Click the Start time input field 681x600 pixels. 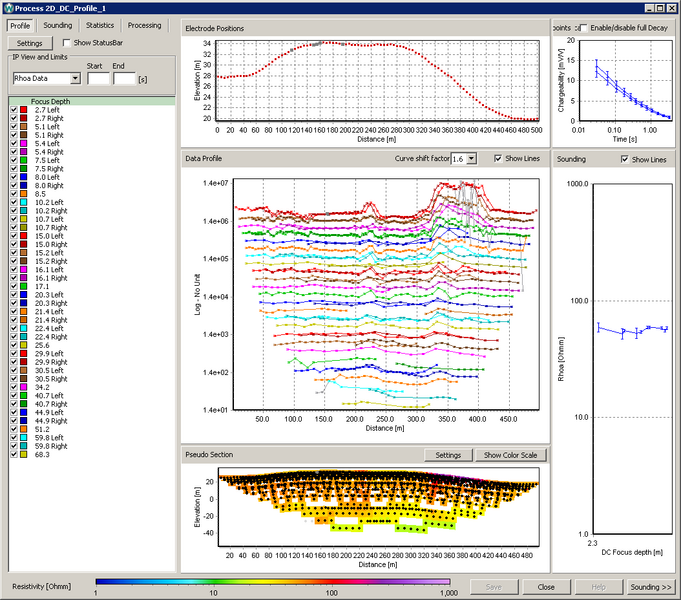point(98,78)
